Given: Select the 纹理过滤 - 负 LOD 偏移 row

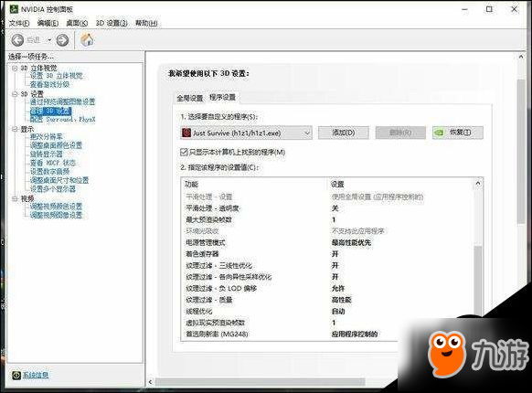Looking at the screenshot, I should tap(327, 289).
